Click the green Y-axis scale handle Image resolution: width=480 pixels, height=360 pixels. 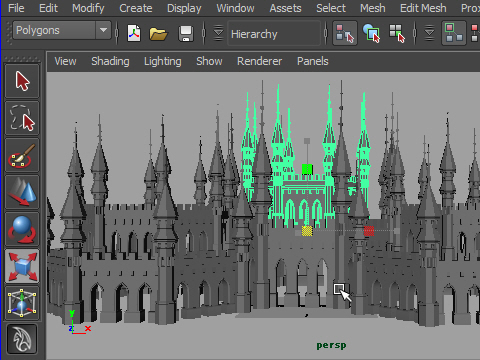point(307,169)
